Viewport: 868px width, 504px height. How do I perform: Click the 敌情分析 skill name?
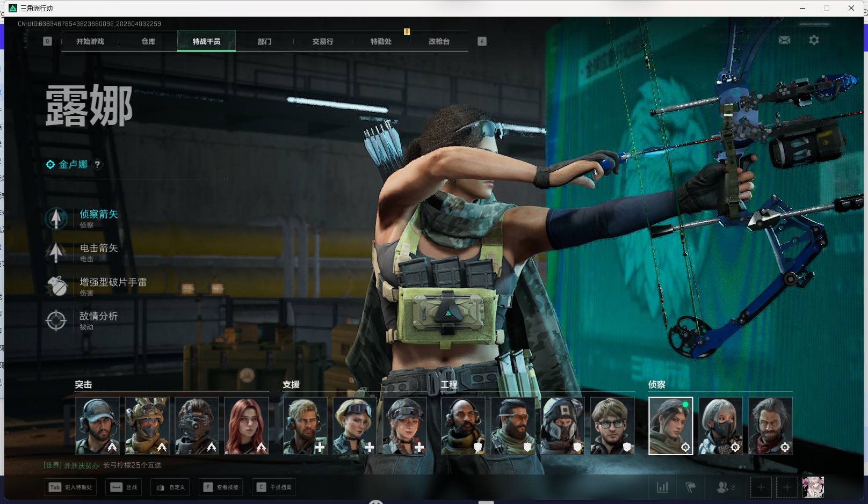[x=99, y=316]
